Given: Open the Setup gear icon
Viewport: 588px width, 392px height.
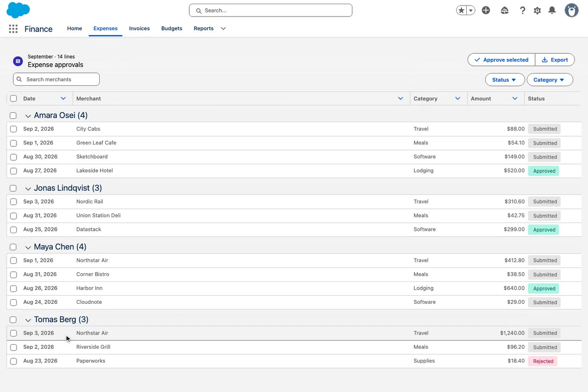Looking at the screenshot, I should point(537,11).
